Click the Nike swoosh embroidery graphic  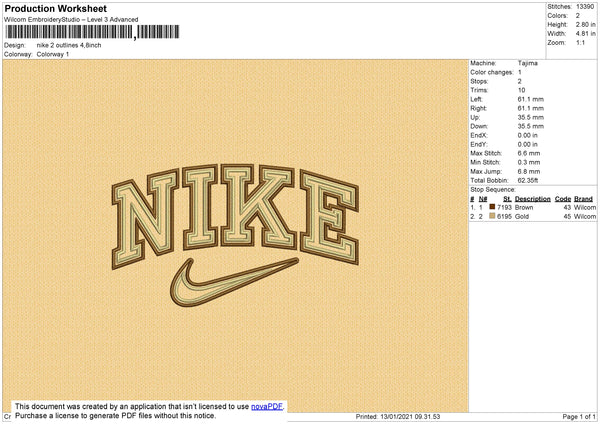coord(234,282)
